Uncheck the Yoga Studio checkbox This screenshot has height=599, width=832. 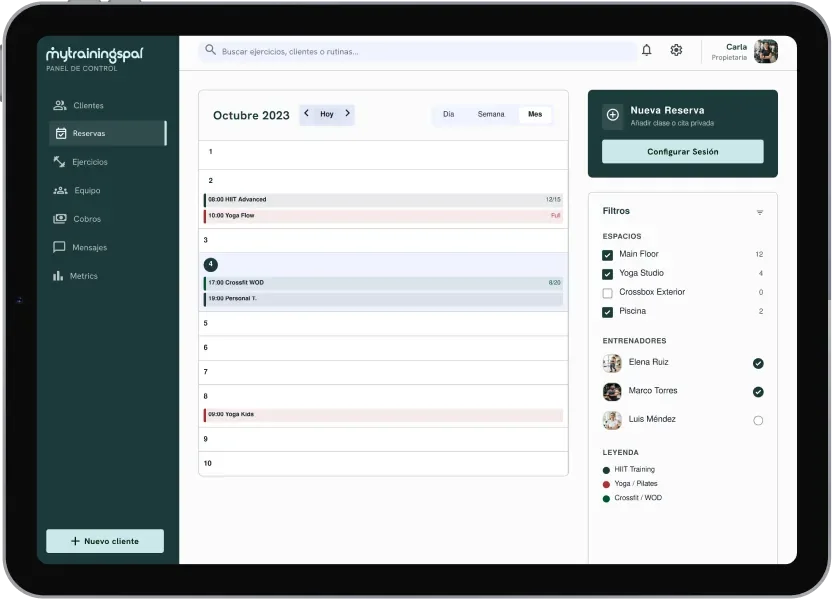608,274
